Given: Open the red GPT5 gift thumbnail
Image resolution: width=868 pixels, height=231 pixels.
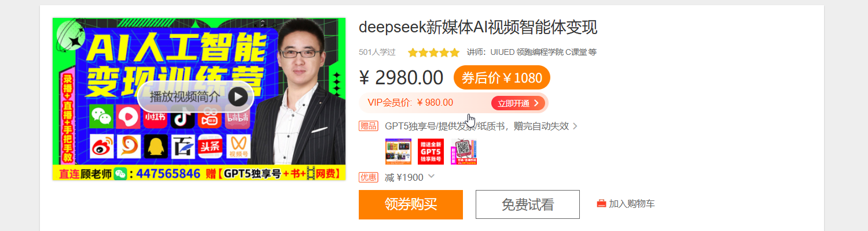Looking at the screenshot, I should pos(431,152).
